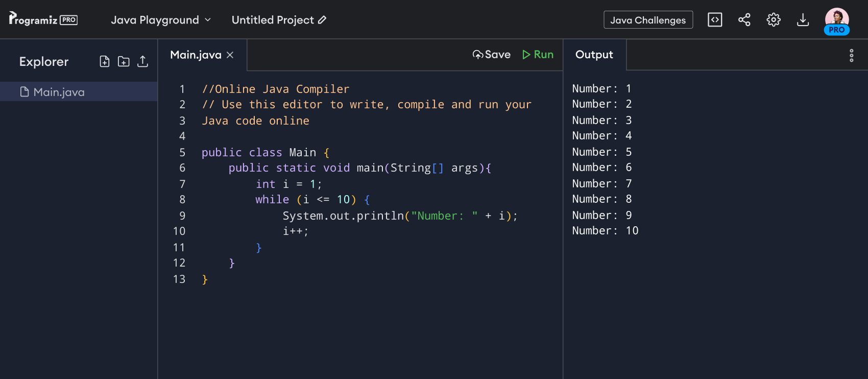
Task: Open the Output panel more options menu
Action: (851, 55)
